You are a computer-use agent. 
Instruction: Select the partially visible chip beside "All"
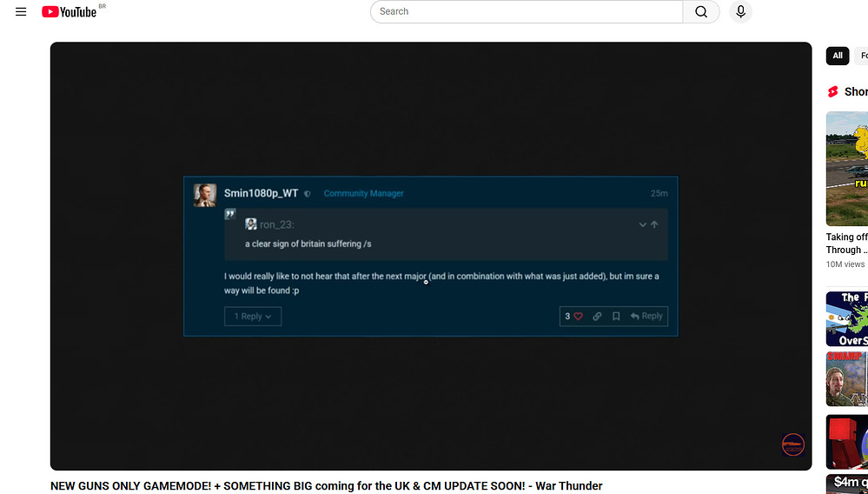tap(862, 56)
